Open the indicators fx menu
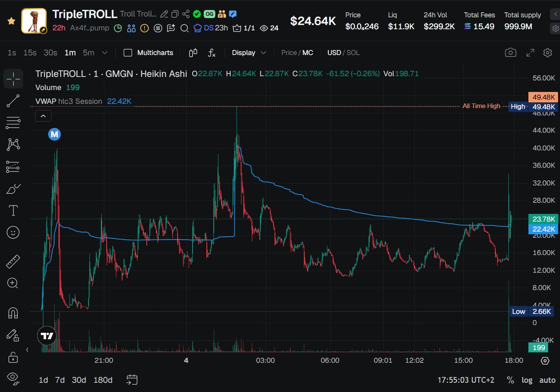Screen dimensions: 560x392 (212, 53)
